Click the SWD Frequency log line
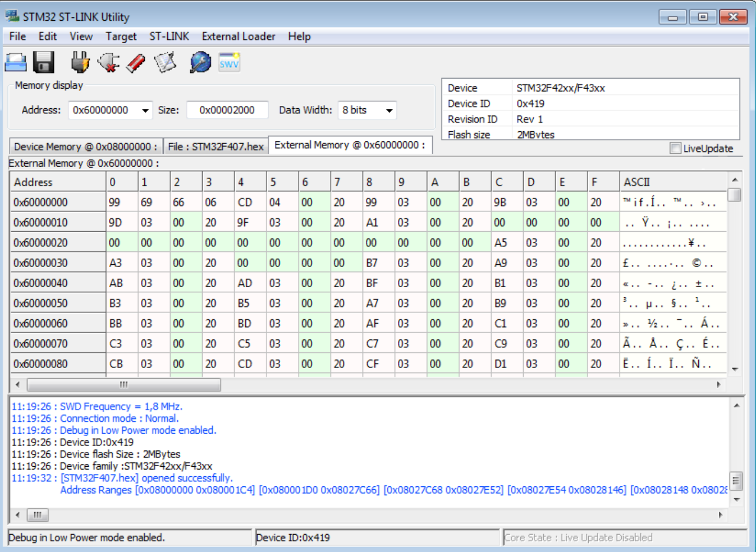Viewport: 756px width, 552px height. click(x=97, y=406)
